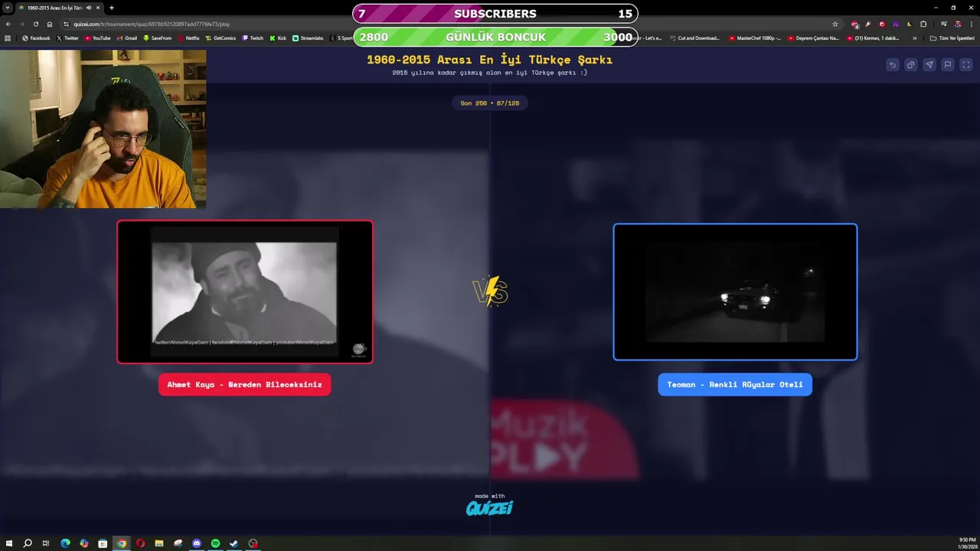The width and height of the screenshot is (980, 551).
Task: Launch Microsoft Edge from taskbar
Action: click(65, 543)
